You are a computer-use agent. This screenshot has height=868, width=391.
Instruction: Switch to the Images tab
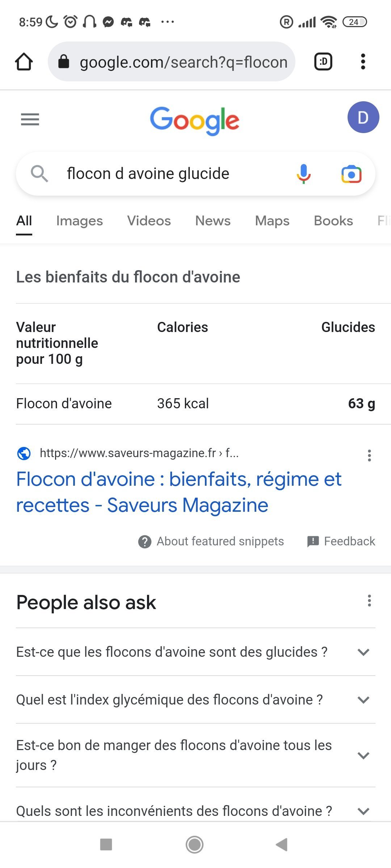[x=79, y=221]
